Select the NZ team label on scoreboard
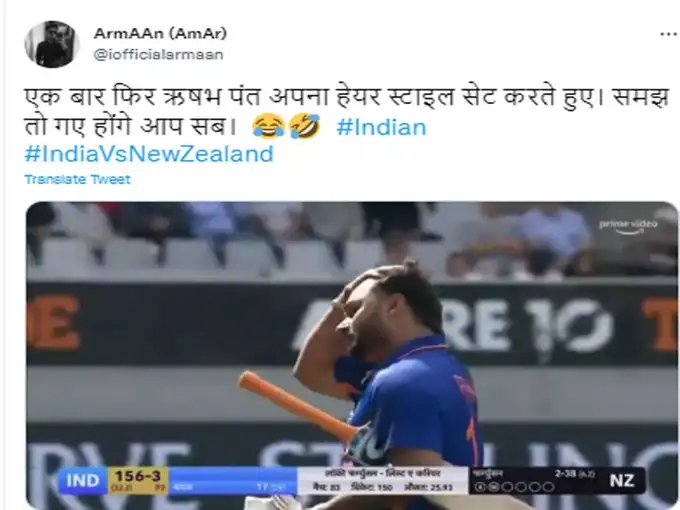This screenshot has height=510, width=680. click(622, 480)
